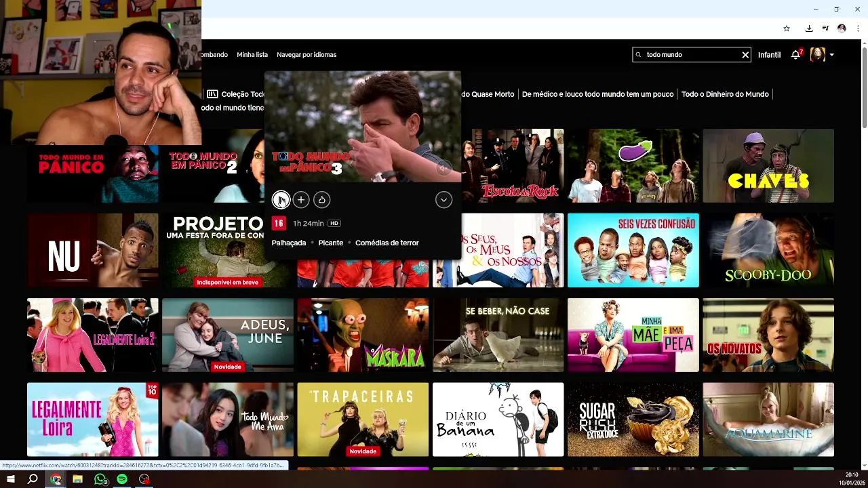The width and height of the screenshot is (868, 488).
Task: Open Todo Mundo Me Ama thumbnail
Action: point(228,420)
